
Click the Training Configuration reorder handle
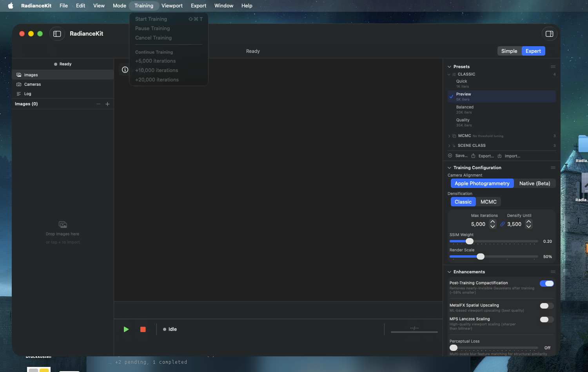click(x=553, y=168)
